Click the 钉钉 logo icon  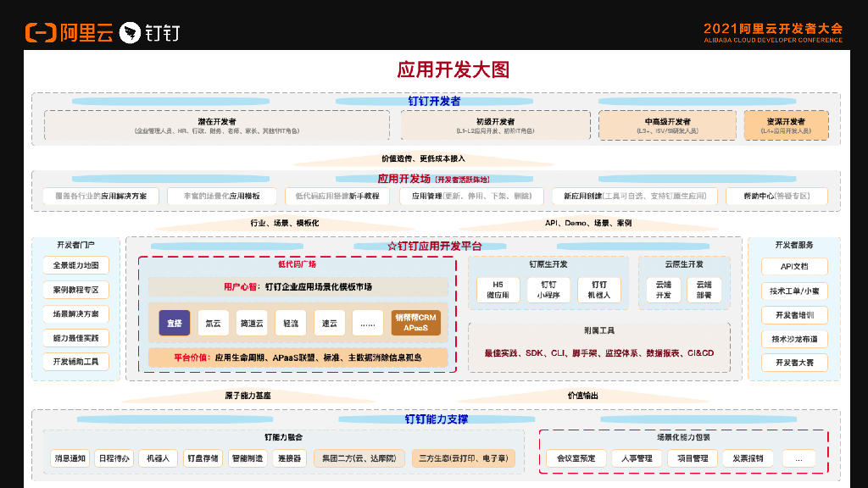click(x=130, y=33)
